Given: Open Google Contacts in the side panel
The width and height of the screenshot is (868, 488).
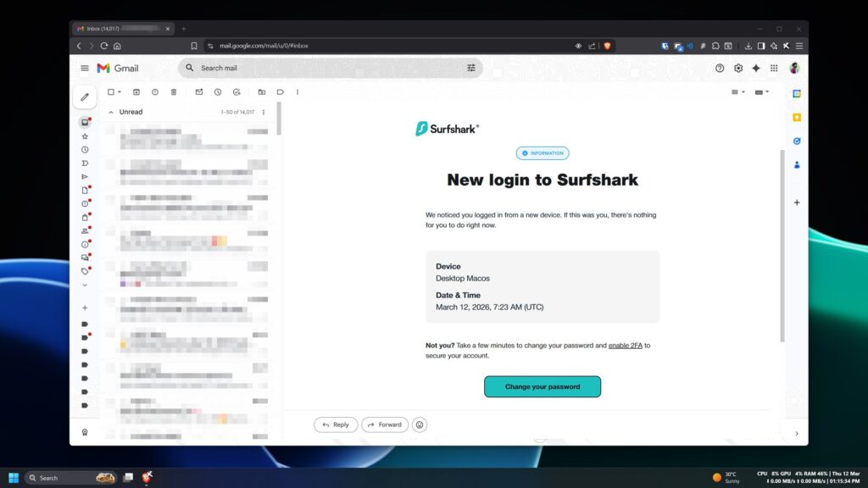Looking at the screenshot, I should (x=797, y=165).
